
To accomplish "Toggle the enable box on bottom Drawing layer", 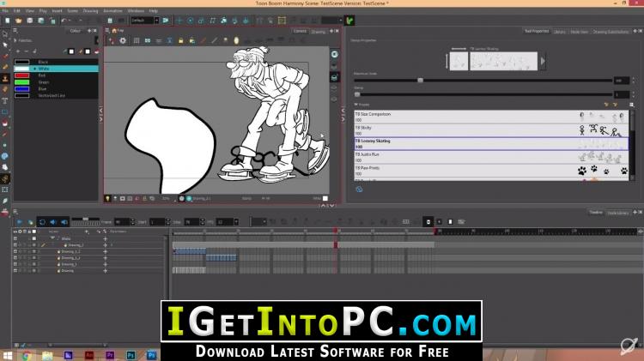I will 15,271.
